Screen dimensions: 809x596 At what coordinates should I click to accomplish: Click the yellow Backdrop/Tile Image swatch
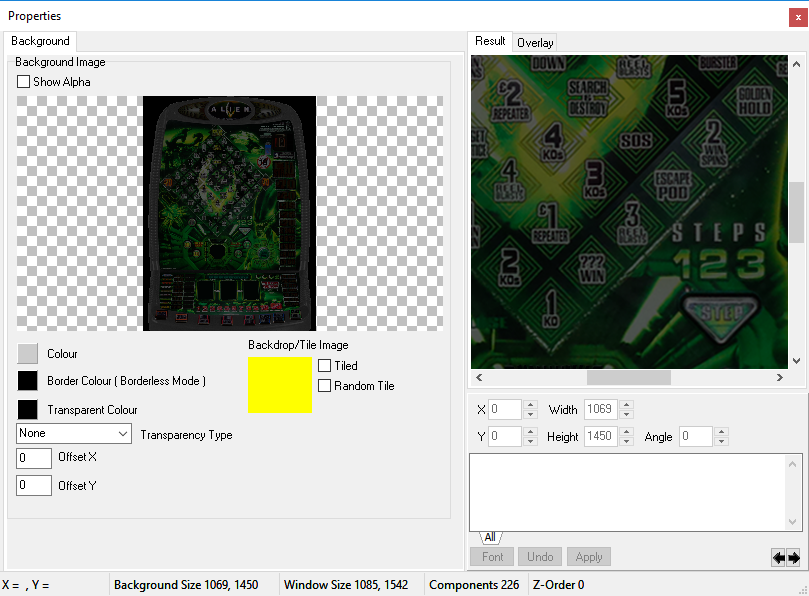280,385
